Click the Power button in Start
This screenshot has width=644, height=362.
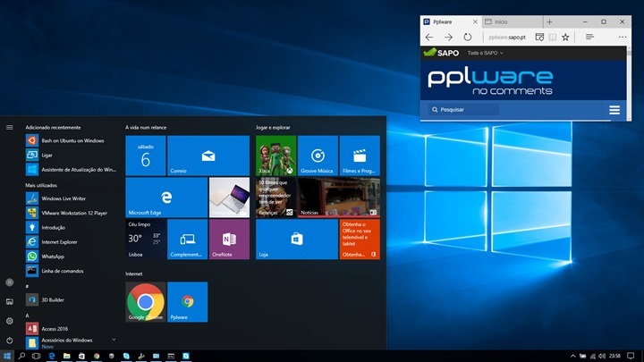(10, 341)
